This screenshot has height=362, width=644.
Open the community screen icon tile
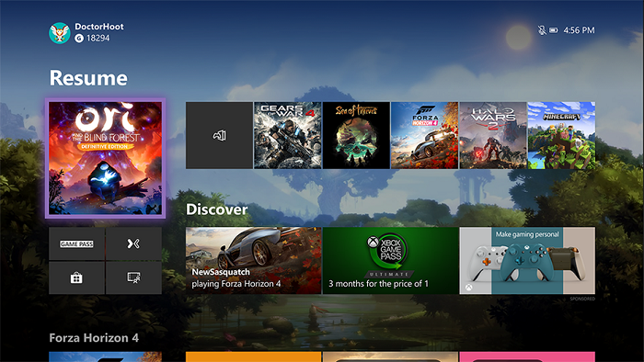(x=133, y=278)
